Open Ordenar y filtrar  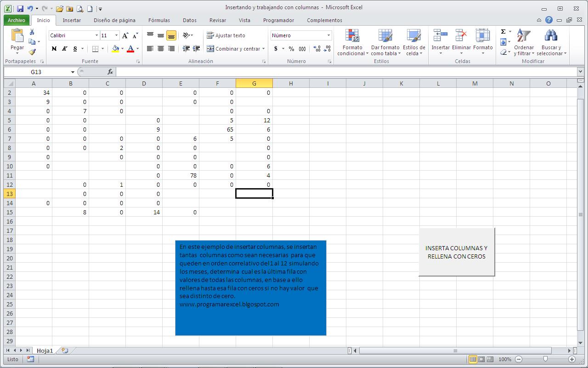point(524,42)
